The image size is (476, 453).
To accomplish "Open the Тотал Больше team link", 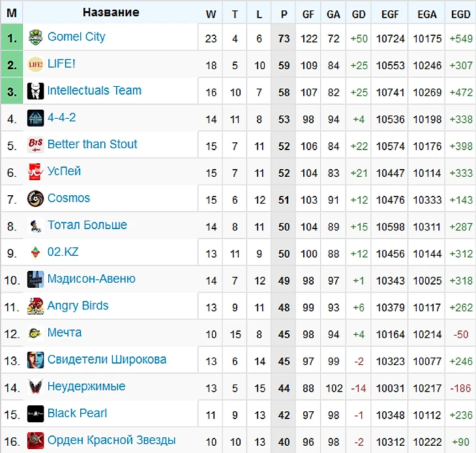I will click(x=87, y=225).
